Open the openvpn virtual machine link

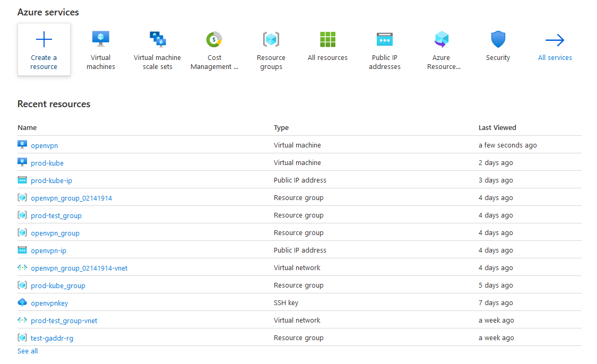(x=45, y=145)
